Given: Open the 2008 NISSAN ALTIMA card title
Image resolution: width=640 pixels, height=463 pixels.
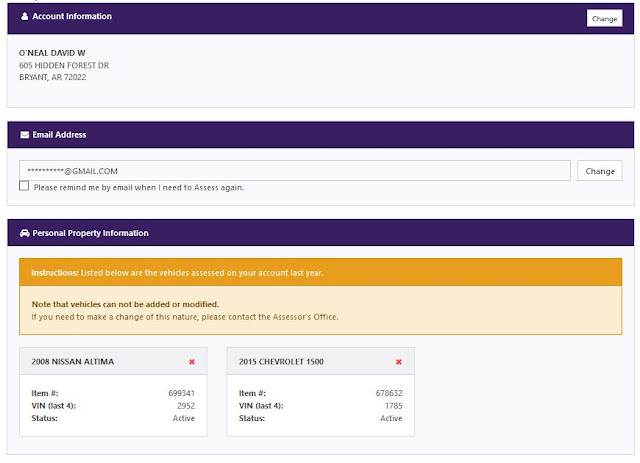Looking at the screenshot, I should [73, 362].
